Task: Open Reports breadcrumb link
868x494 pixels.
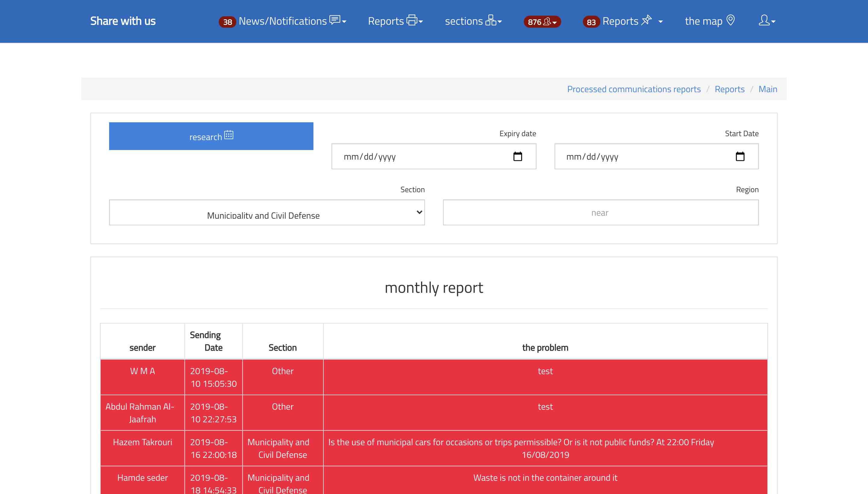Action: click(729, 89)
